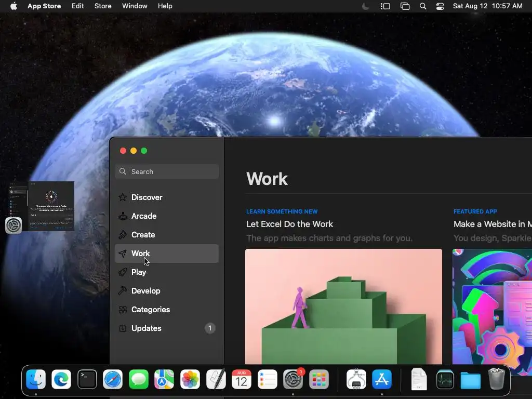Open the Window menu
This screenshot has height=399, width=532.
tap(135, 6)
